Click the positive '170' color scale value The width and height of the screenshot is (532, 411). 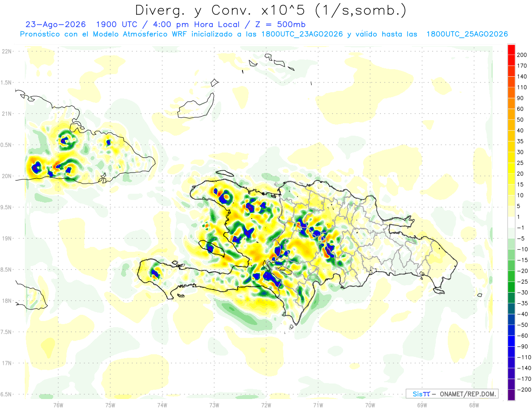(x=522, y=66)
